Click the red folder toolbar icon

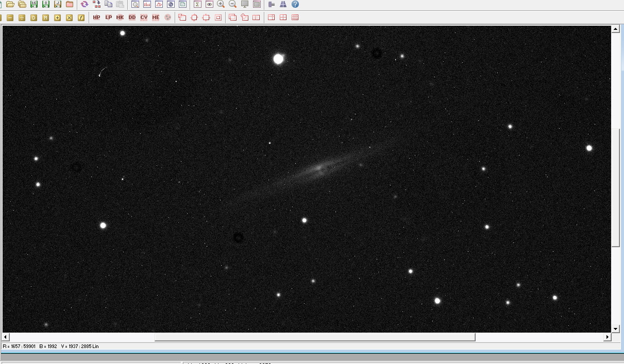point(70,4)
